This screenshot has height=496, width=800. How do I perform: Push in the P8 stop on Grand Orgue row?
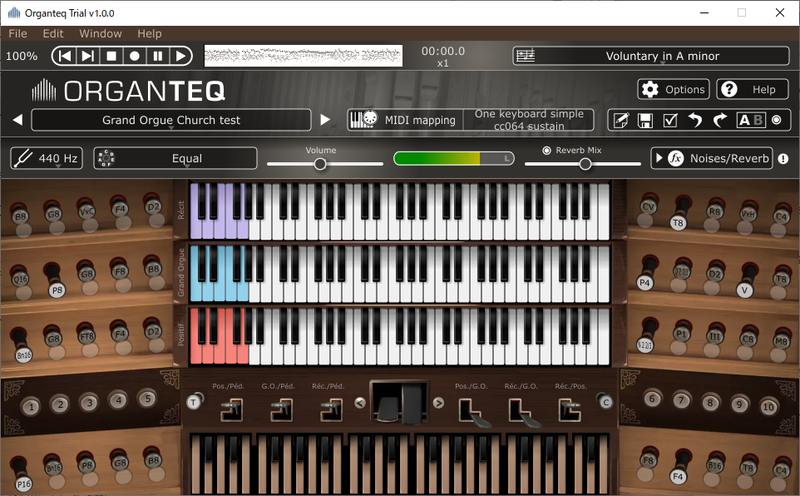56,289
